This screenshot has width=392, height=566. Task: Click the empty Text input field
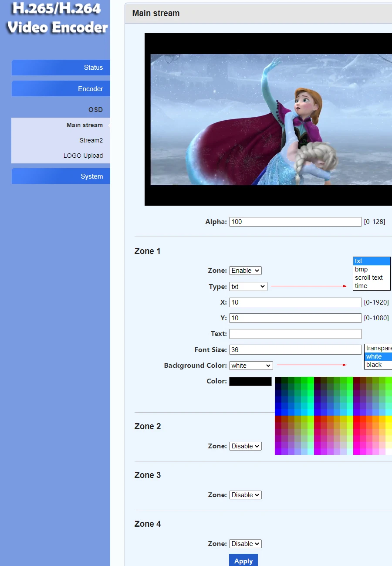(295, 334)
